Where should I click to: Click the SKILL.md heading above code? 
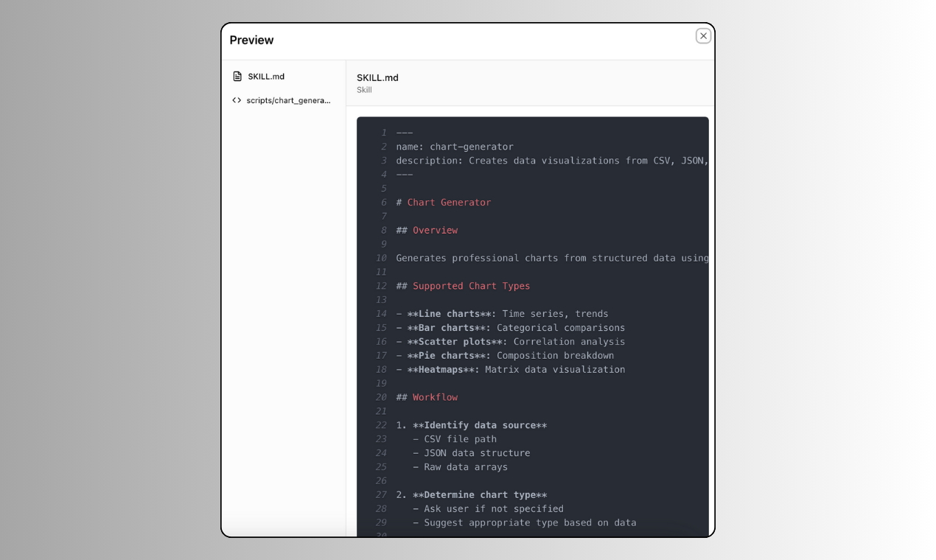[377, 77]
